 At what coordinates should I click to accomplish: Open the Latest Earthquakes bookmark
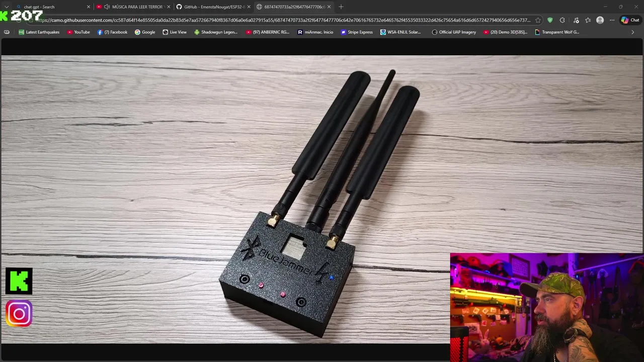(39, 32)
